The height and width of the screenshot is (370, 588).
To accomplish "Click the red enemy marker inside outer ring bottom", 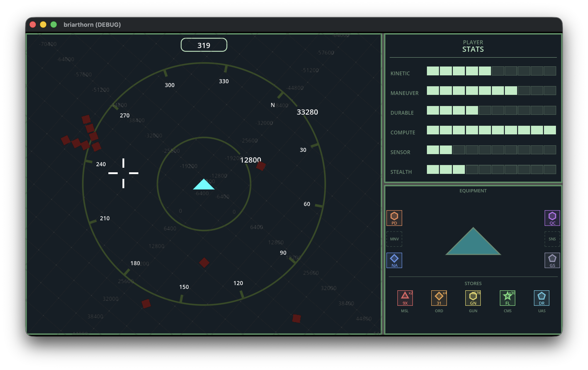I will coord(204,263).
